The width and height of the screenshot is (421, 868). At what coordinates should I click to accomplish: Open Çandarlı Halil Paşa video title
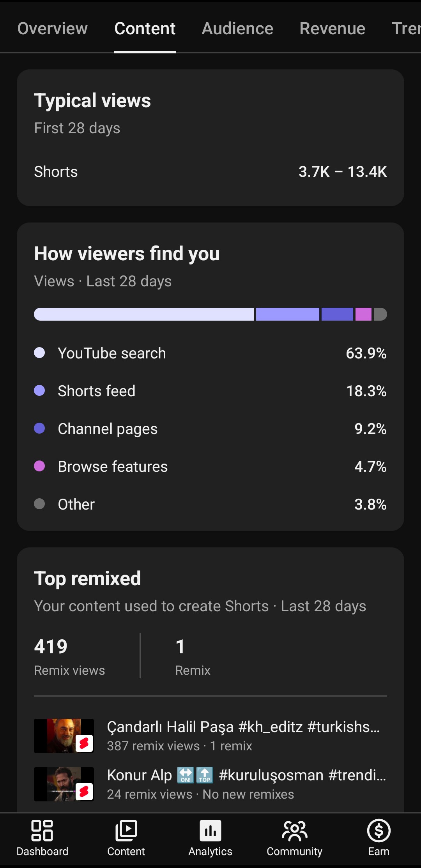[243, 727]
